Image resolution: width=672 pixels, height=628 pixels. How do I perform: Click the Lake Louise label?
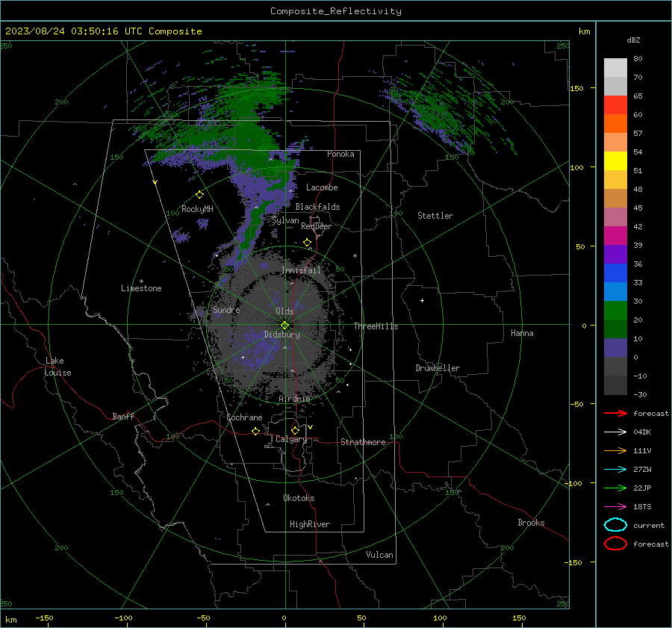tap(57, 367)
